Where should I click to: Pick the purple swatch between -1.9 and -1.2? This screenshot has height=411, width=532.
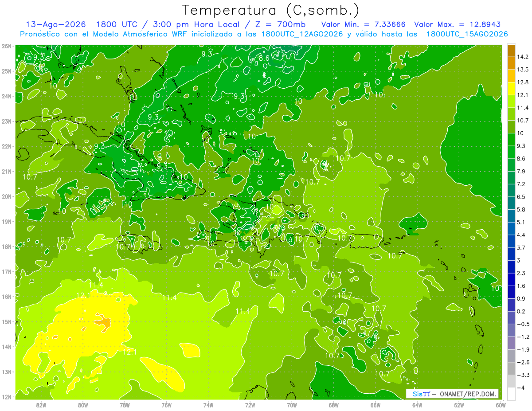[x=511, y=343]
